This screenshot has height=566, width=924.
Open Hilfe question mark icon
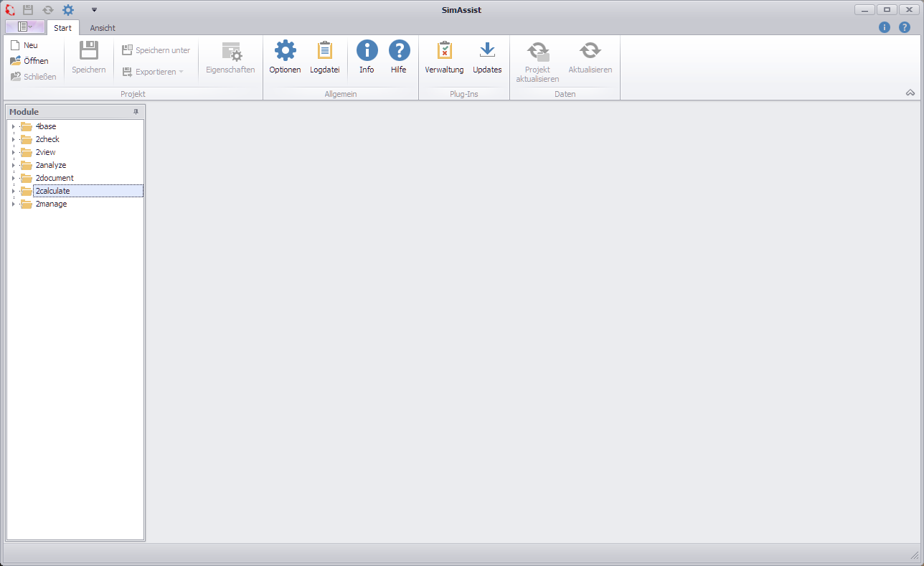399,51
